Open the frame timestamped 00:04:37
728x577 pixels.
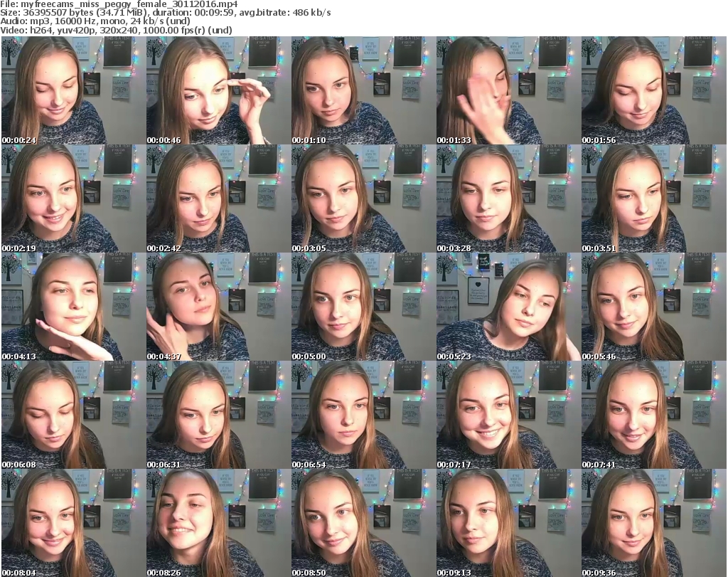(218, 307)
